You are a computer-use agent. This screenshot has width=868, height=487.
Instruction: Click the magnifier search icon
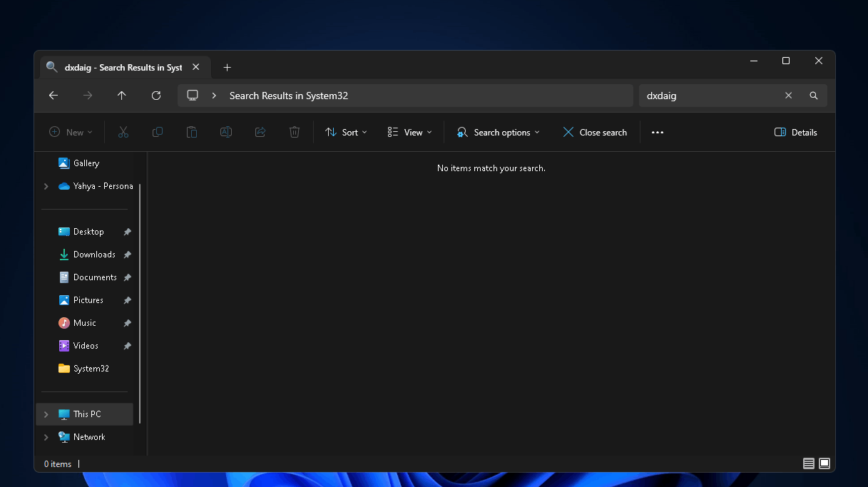(814, 96)
